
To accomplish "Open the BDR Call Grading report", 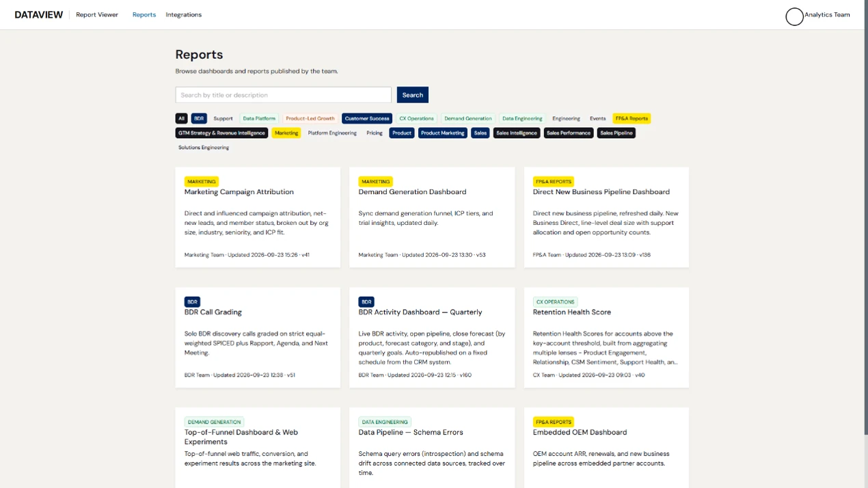I will coord(213,312).
